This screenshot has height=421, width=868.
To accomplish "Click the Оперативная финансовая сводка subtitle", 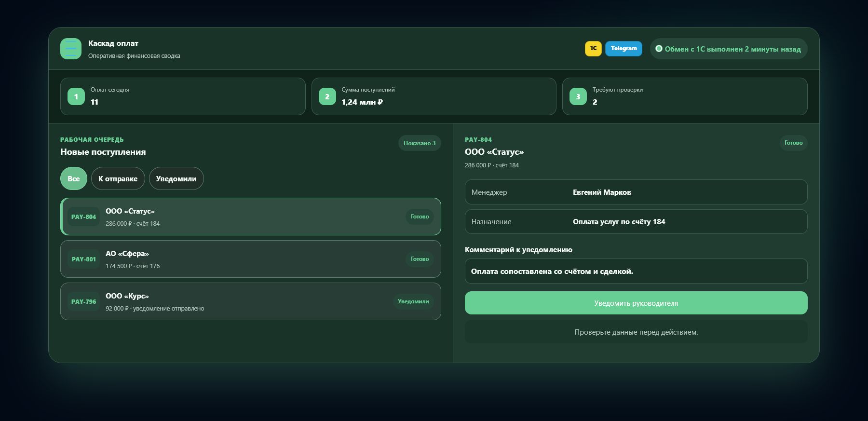I will pos(134,56).
